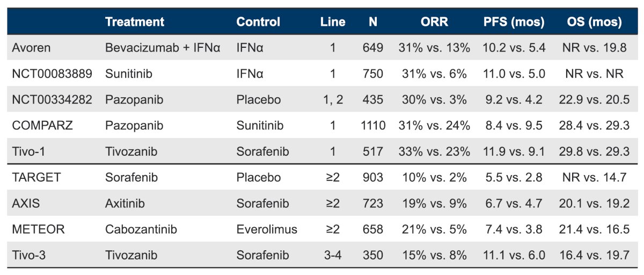Image resolution: width=644 pixels, height=275 pixels.
Task: Click the NCT00083889 trial name
Action: 52,74
